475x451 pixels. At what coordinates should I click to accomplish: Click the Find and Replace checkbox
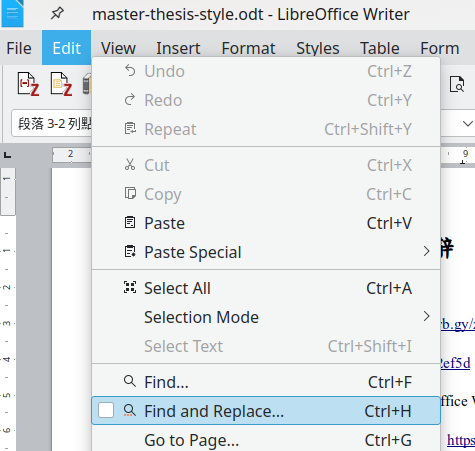click(106, 410)
